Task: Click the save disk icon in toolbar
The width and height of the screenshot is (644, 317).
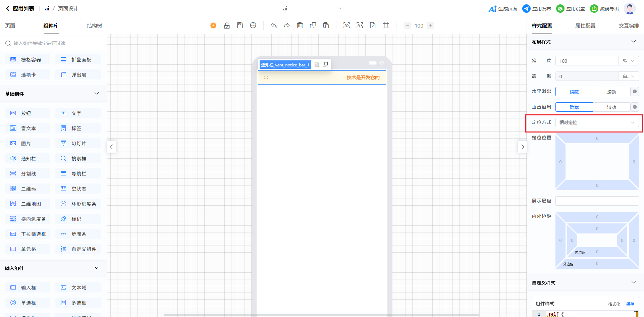Action: (240, 25)
